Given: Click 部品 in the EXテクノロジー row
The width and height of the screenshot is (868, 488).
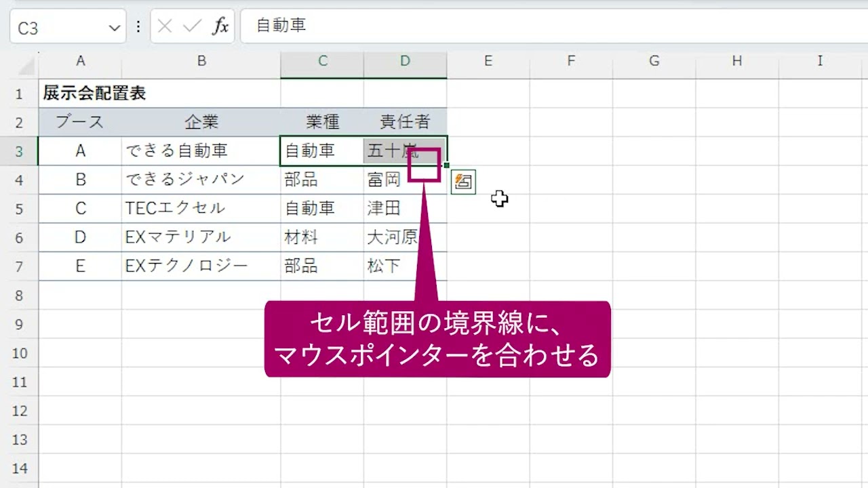Looking at the screenshot, I should (322, 266).
